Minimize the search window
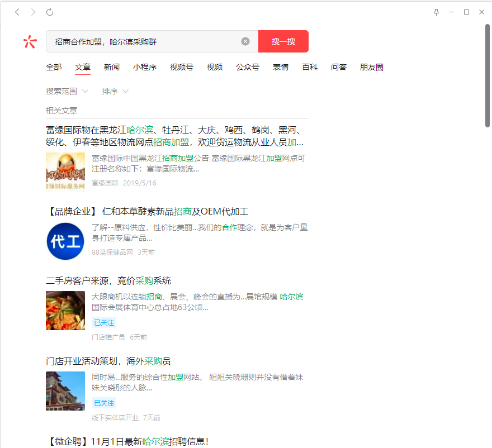 452,12
